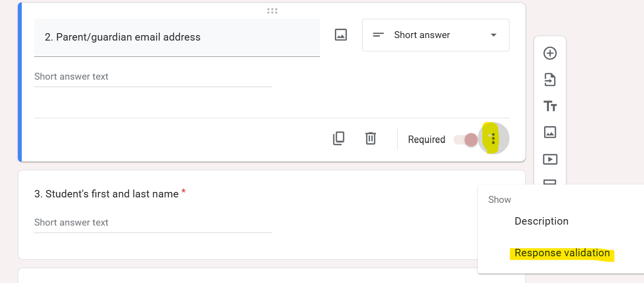This screenshot has width=644, height=283.
Task: Open the Short answer question type dropdown
Action: click(435, 35)
